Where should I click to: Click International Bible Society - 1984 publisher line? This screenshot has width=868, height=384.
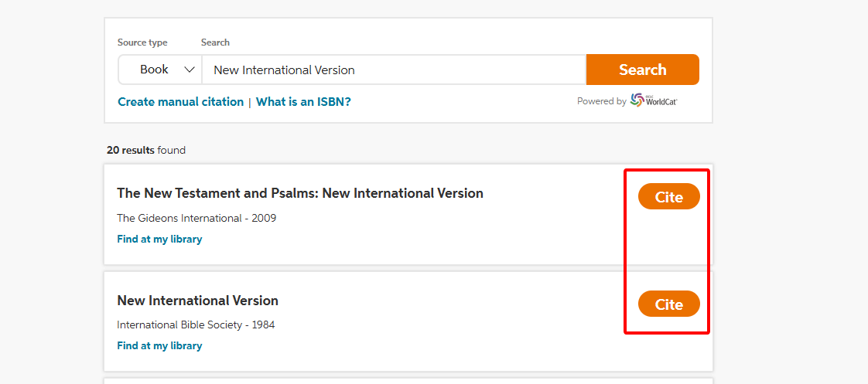tap(196, 325)
